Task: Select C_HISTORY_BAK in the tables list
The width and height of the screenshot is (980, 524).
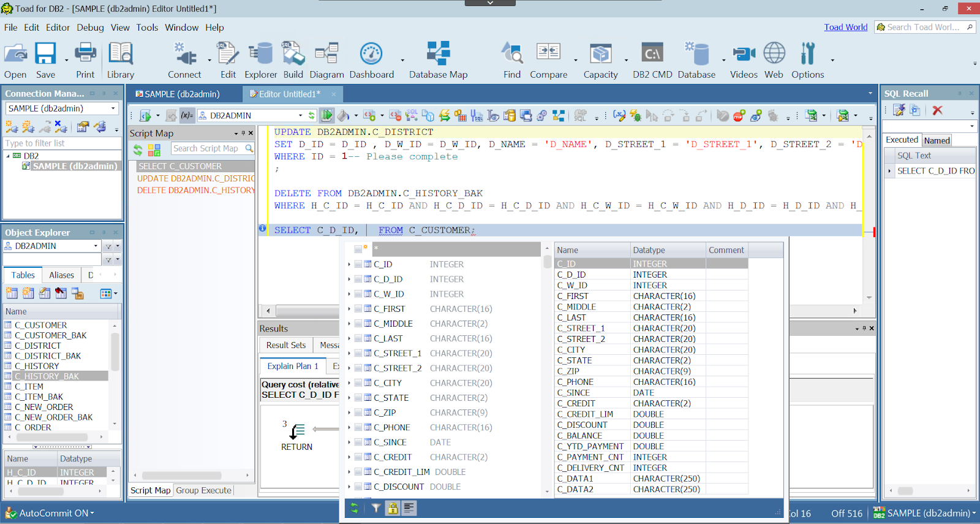Action: 56,376
